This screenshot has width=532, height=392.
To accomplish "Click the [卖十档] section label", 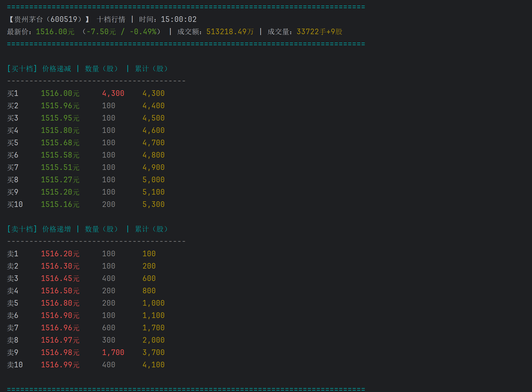I will pyautogui.click(x=22, y=229).
